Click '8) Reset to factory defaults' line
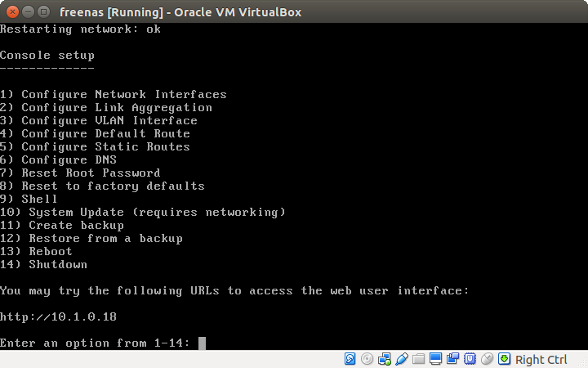588x368 pixels. coord(102,186)
